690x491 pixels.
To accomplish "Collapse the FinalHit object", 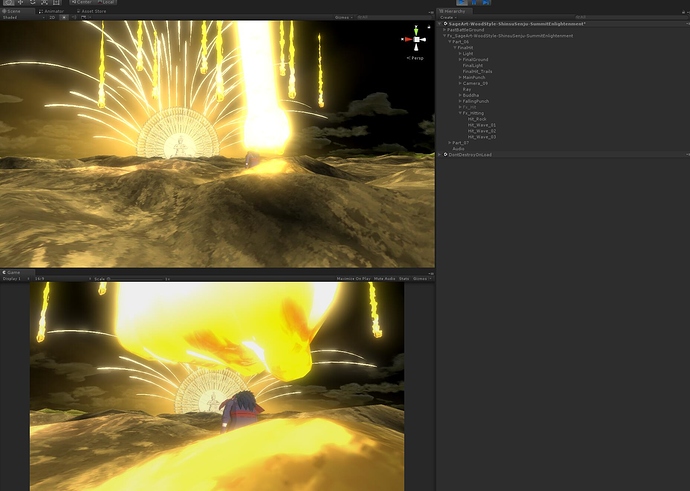I will (x=455, y=48).
